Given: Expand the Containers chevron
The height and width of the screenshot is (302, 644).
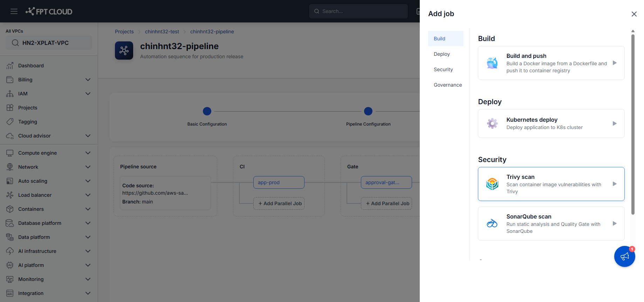Looking at the screenshot, I should point(88,209).
